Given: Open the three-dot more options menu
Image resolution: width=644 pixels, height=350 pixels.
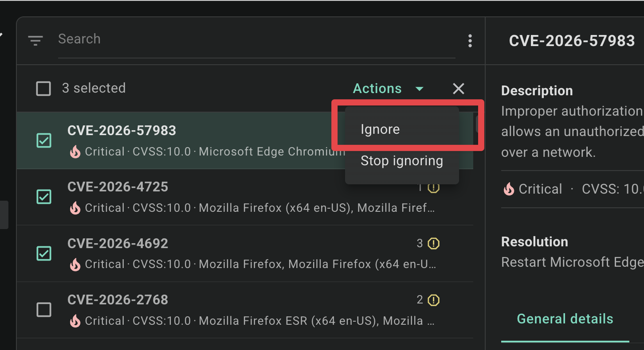Looking at the screenshot, I should click(470, 41).
